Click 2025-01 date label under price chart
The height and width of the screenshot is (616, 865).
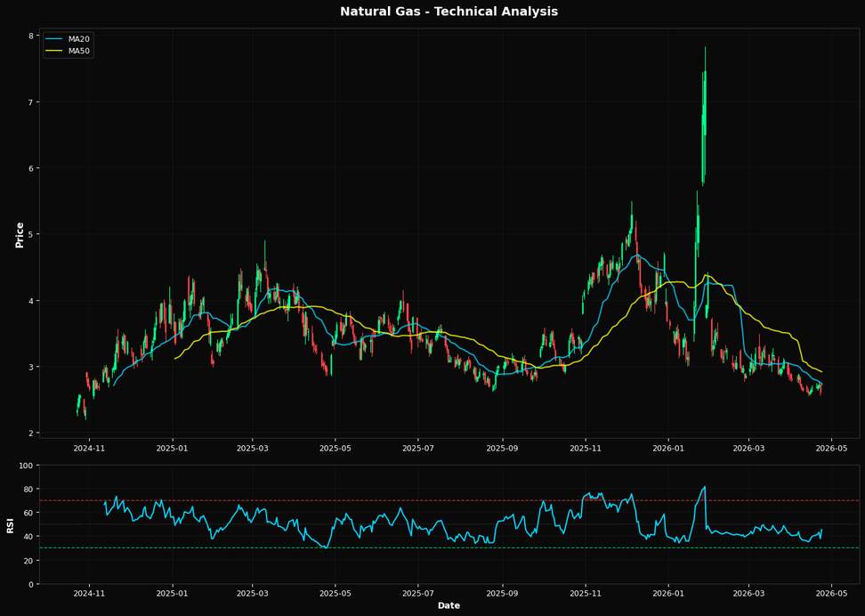[x=173, y=448]
